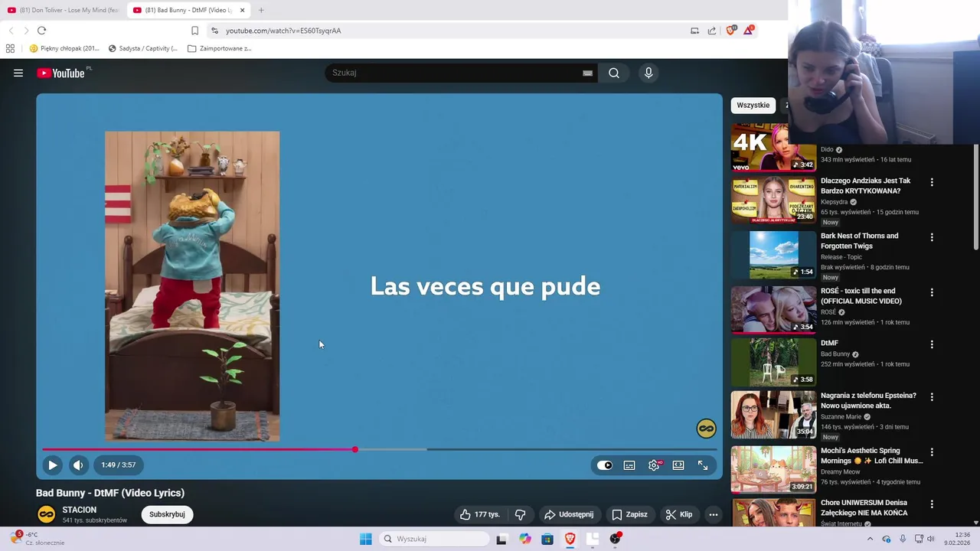This screenshot has height=551, width=980.
Task: Click the Udostępnij share button
Action: (569, 514)
